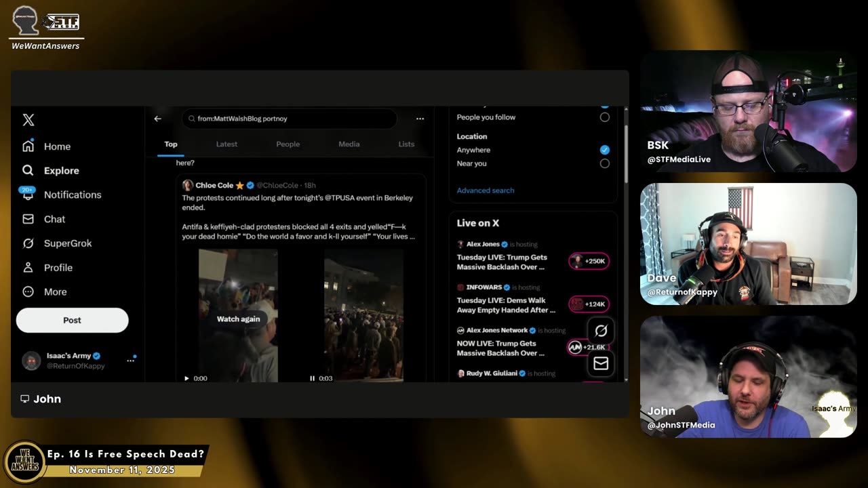Click the page vertical scrollbar
The height and width of the screenshot is (488, 868).
pos(625,155)
